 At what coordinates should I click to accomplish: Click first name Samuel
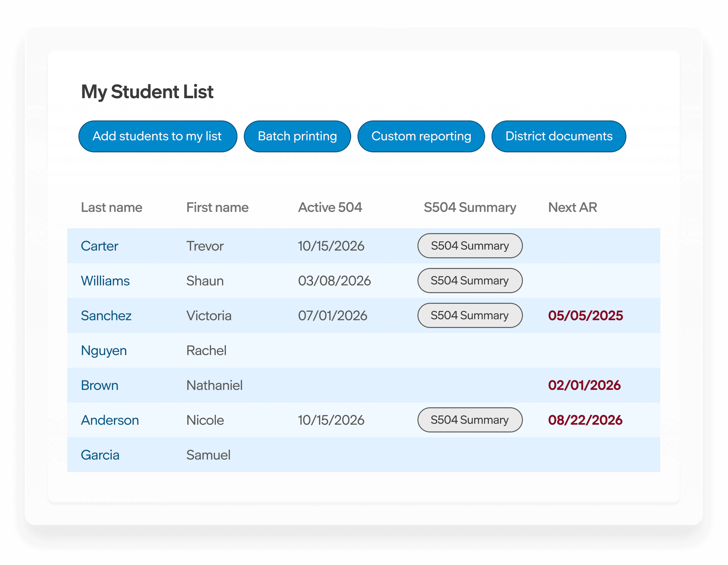208,455
